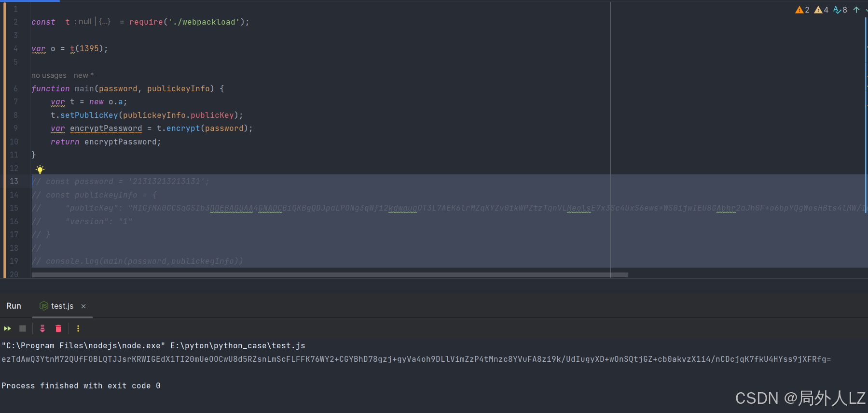Click 'new o.a' on line 7
Image resolution: width=868 pixels, height=413 pixels.
(106, 101)
